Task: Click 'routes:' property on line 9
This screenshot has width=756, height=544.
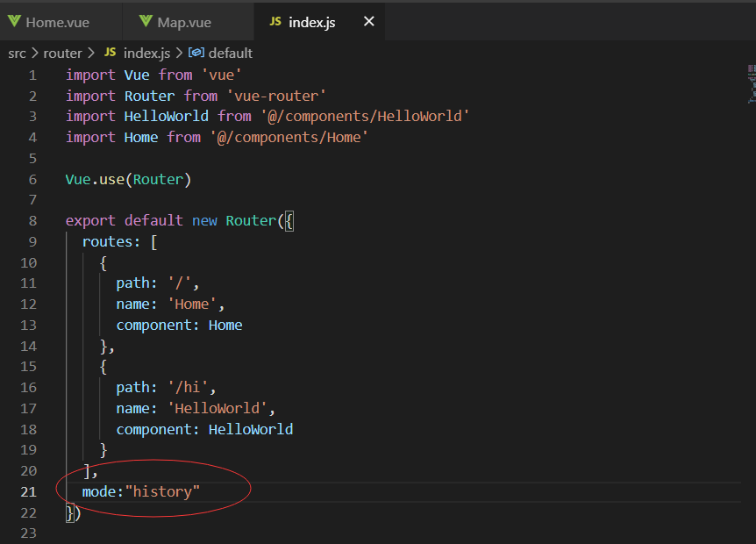Action: 111,241
